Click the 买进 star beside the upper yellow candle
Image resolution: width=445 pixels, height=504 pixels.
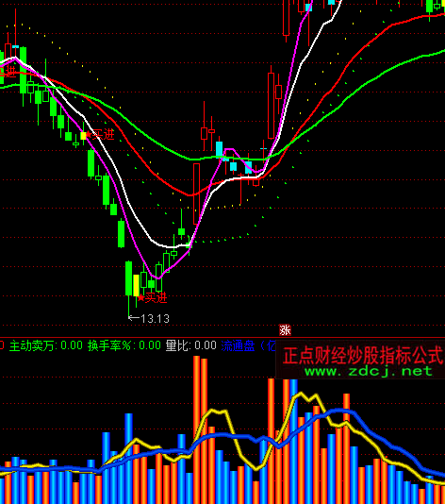pos(100,134)
